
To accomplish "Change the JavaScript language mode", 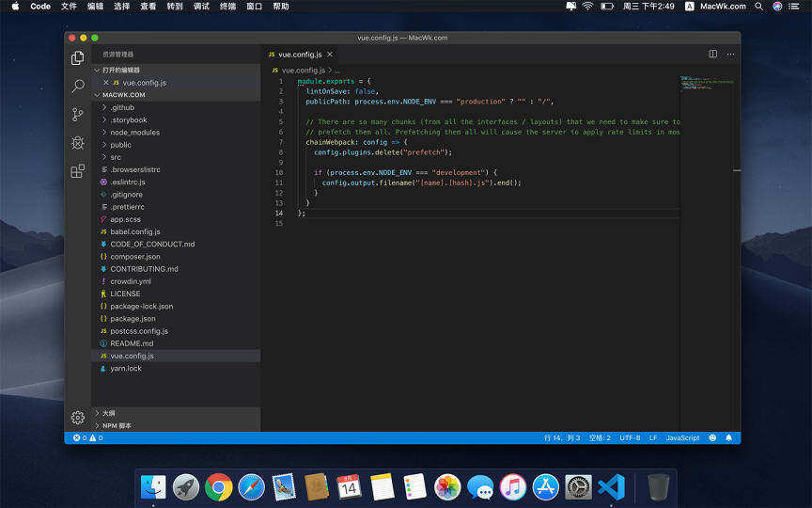I will coord(682,438).
